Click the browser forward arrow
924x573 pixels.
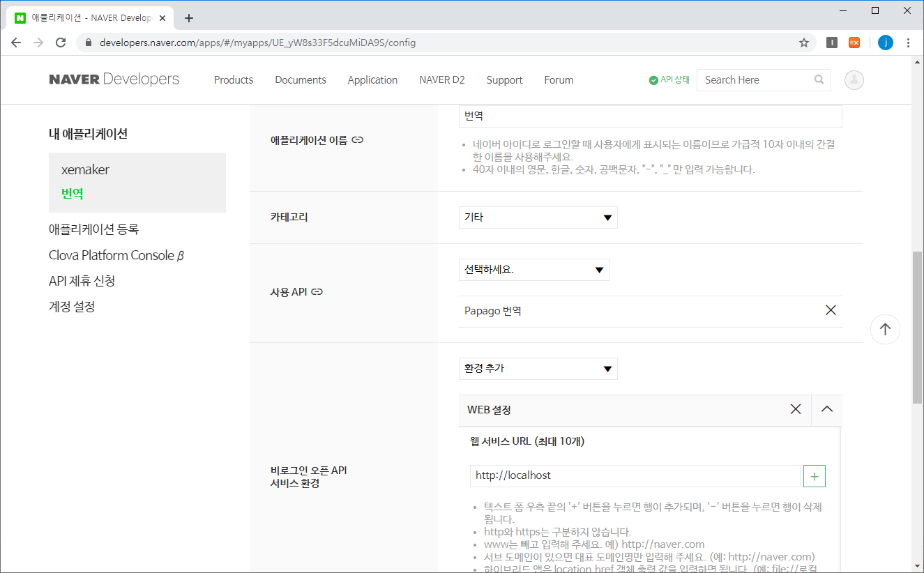tap(38, 43)
